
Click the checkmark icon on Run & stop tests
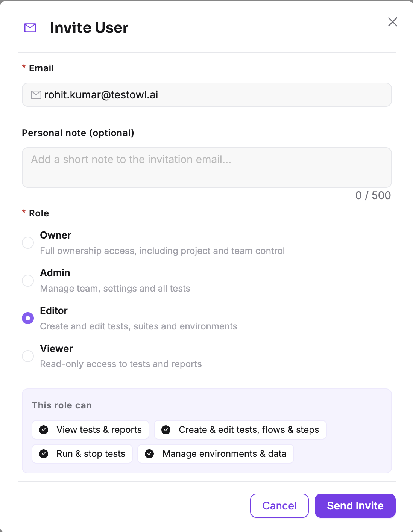(x=44, y=454)
